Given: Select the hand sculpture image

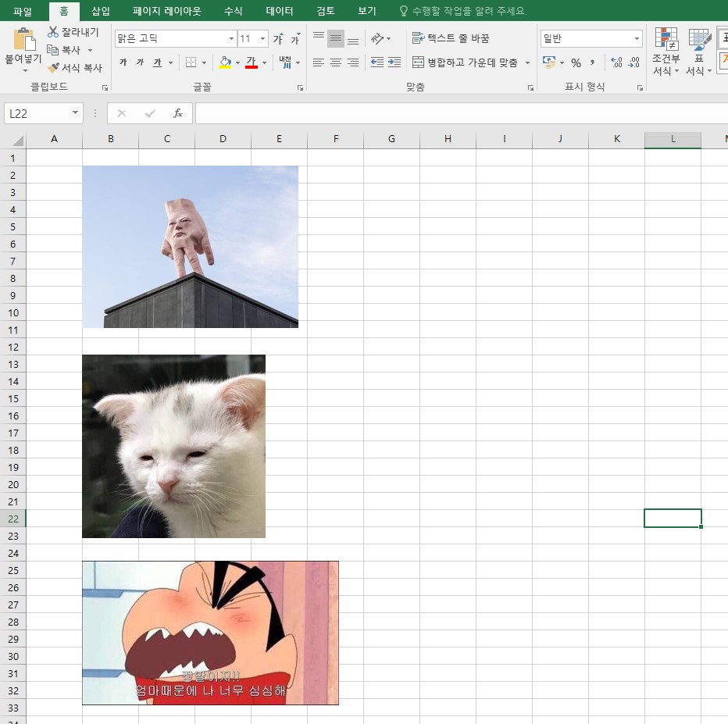Looking at the screenshot, I should click(191, 247).
